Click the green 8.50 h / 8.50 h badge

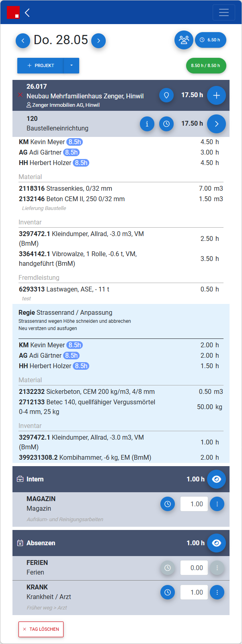click(206, 65)
